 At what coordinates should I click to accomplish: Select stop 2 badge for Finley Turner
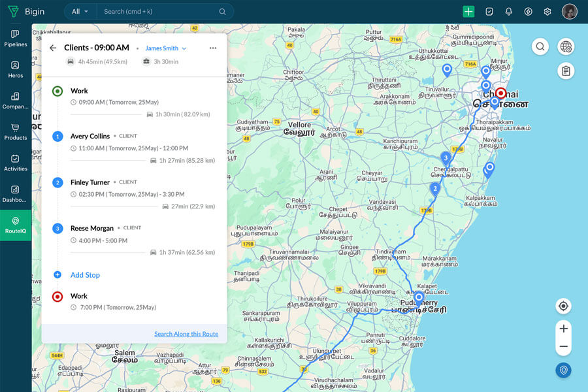click(57, 182)
